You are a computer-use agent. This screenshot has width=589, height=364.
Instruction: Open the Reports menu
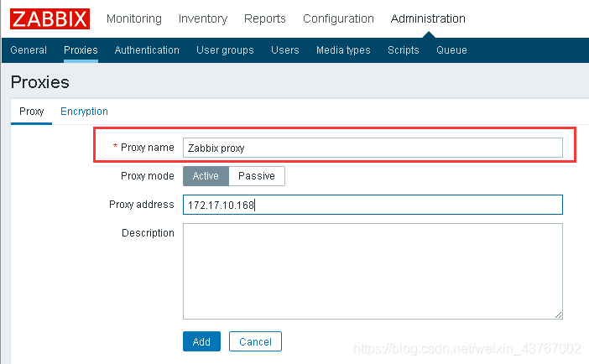click(x=265, y=18)
